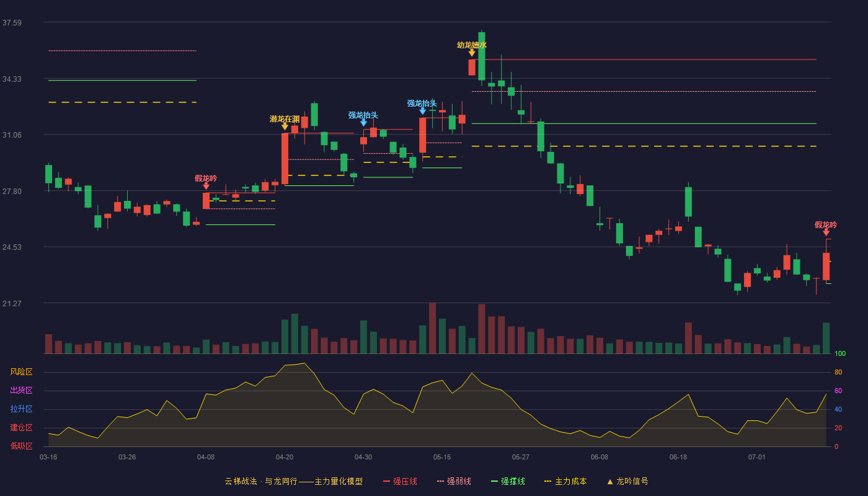Click the red 强压线 legend line icon
Image resolution: width=868 pixels, height=496 pixels.
[386, 481]
